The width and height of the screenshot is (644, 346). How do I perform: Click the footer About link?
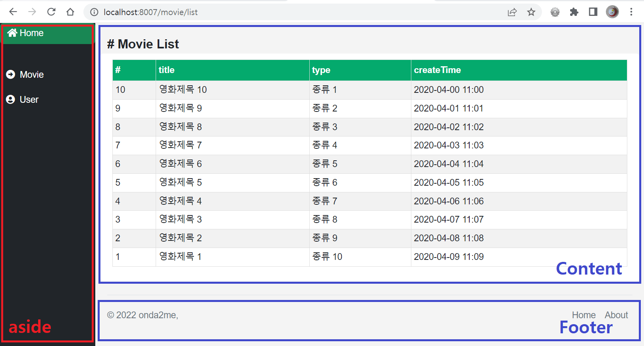(616, 315)
